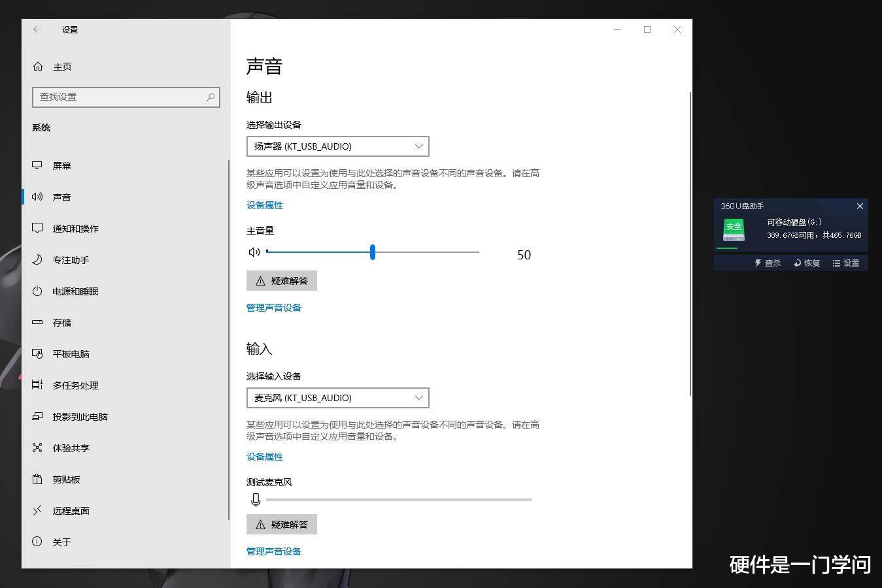
Task: Close the 360U盘助手 popup
Action: 860,206
